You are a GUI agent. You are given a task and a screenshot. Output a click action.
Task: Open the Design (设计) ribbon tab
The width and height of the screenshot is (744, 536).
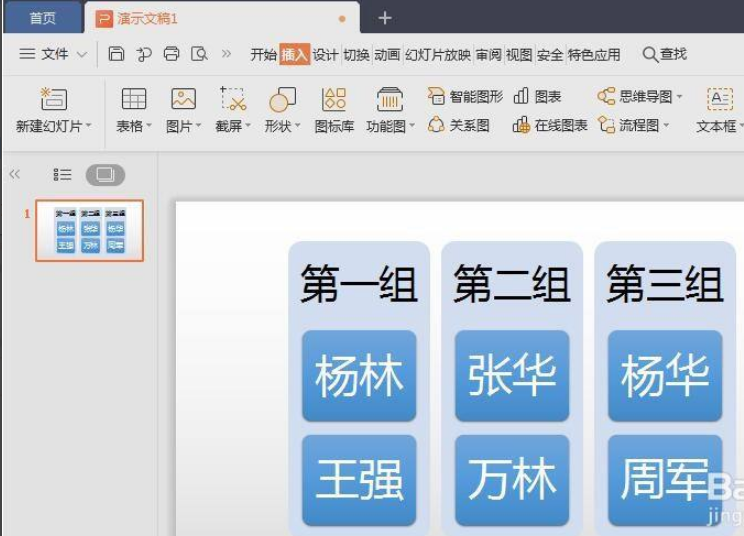click(x=325, y=55)
